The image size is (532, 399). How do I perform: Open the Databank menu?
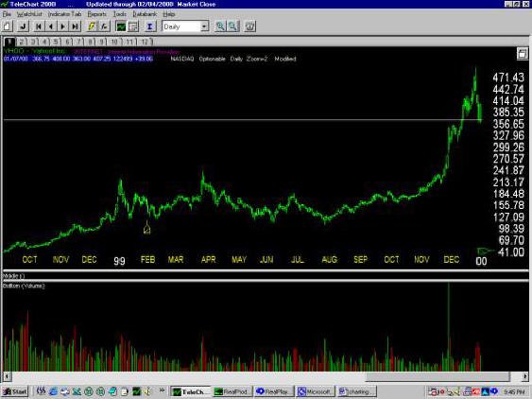145,14
